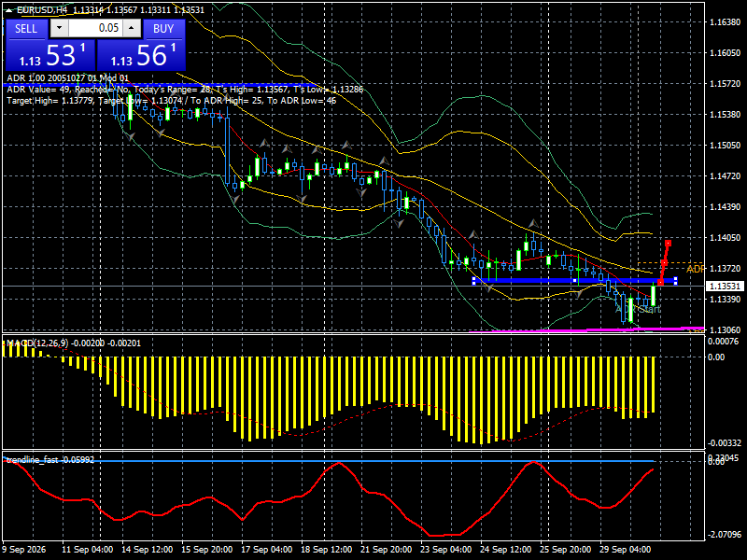Screen dimensions: 747x560
Task: Click the 1.14050 price scale value
Action: (x=726, y=237)
